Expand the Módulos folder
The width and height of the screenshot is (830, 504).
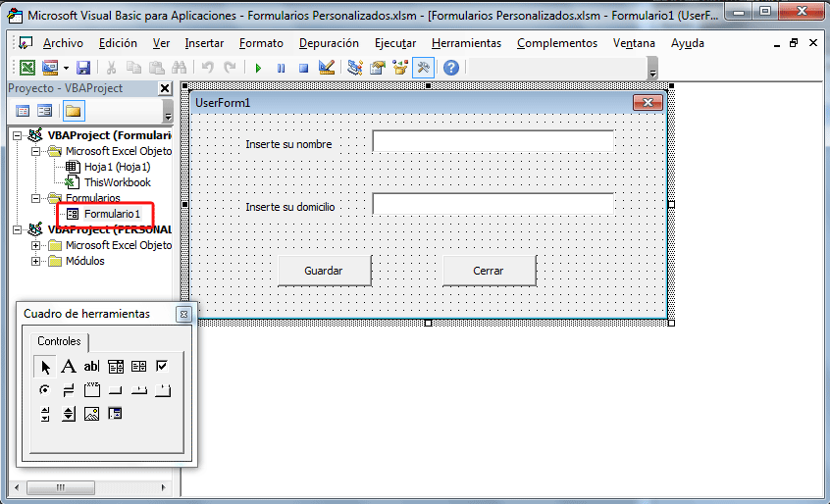pyautogui.click(x=35, y=261)
